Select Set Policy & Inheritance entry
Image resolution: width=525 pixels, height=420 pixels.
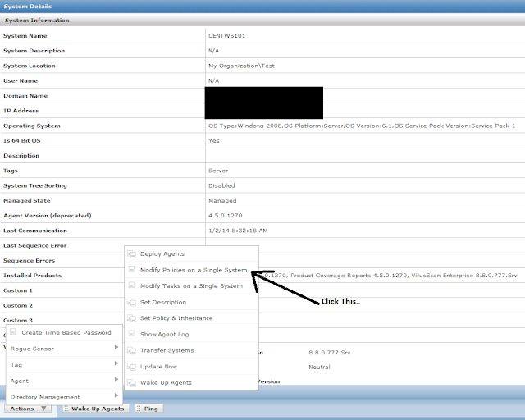(x=191, y=318)
